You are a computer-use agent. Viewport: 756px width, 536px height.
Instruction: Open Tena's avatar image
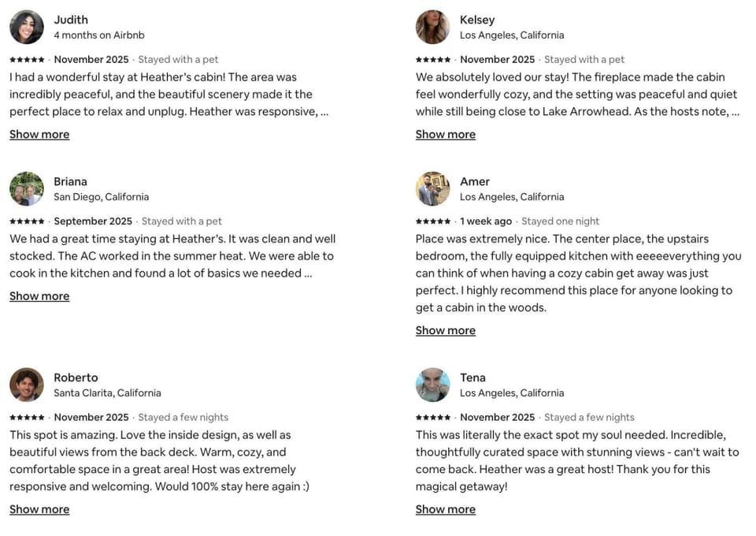[x=432, y=385]
